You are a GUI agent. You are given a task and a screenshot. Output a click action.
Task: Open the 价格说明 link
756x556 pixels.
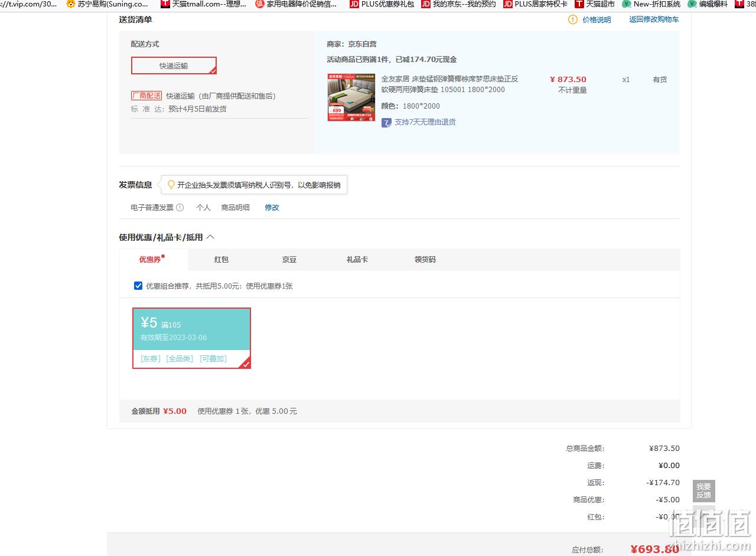(597, 19)
